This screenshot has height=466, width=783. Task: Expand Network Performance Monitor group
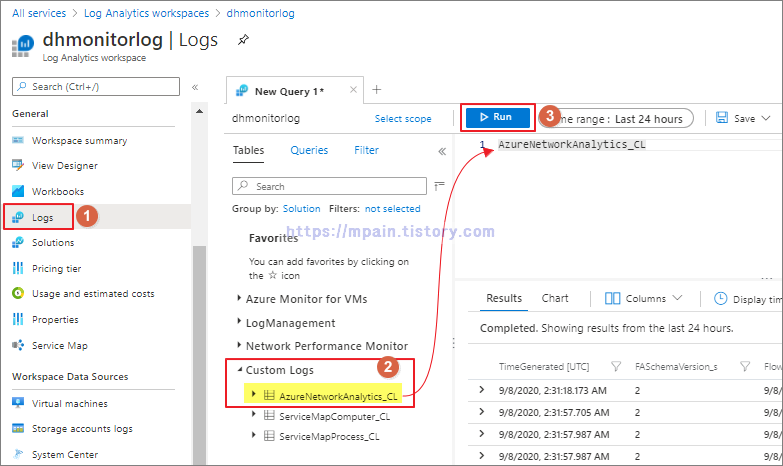[x=239, y=345]
